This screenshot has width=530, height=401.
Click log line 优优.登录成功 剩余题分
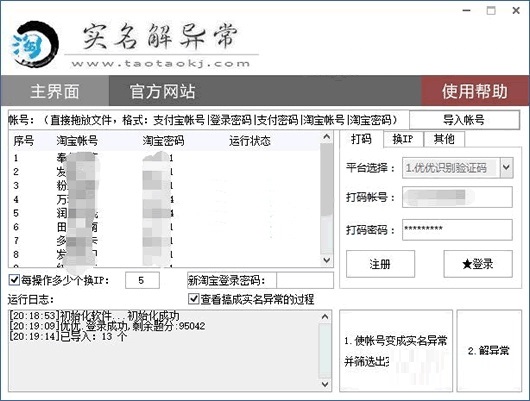(x=107, y=326)
